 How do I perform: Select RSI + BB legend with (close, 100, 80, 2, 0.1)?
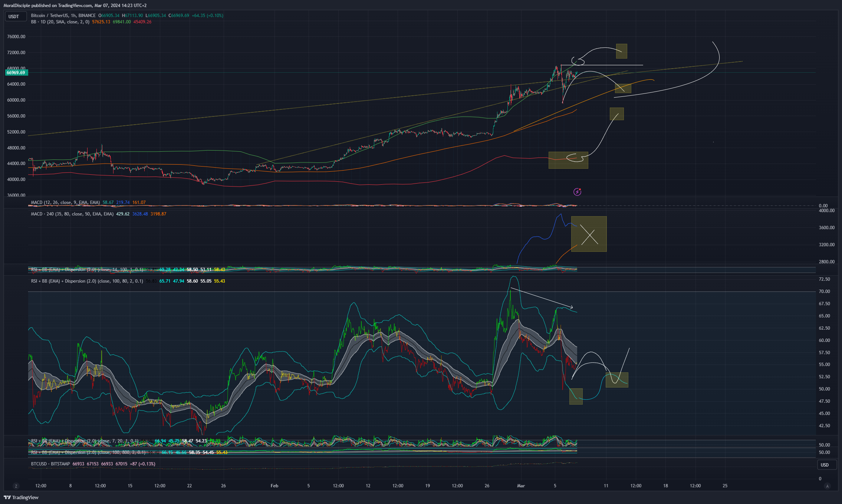click(x=87, y=281)
